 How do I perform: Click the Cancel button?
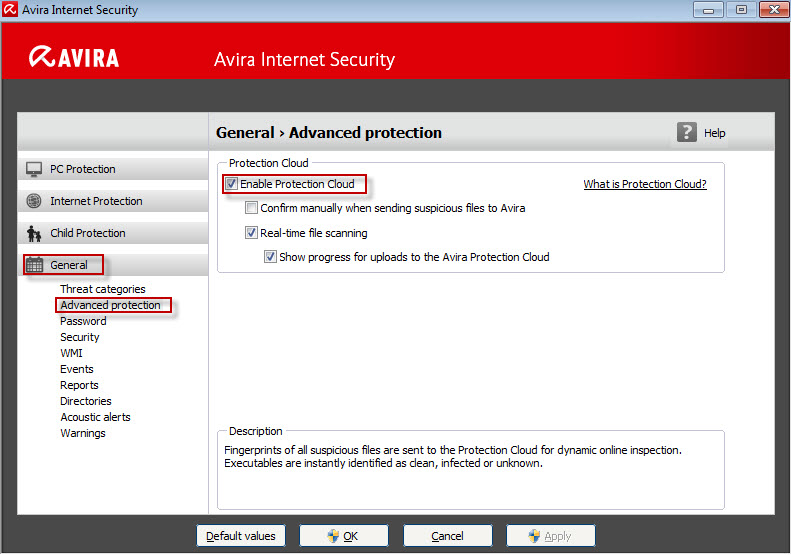(x=447, y=536)
